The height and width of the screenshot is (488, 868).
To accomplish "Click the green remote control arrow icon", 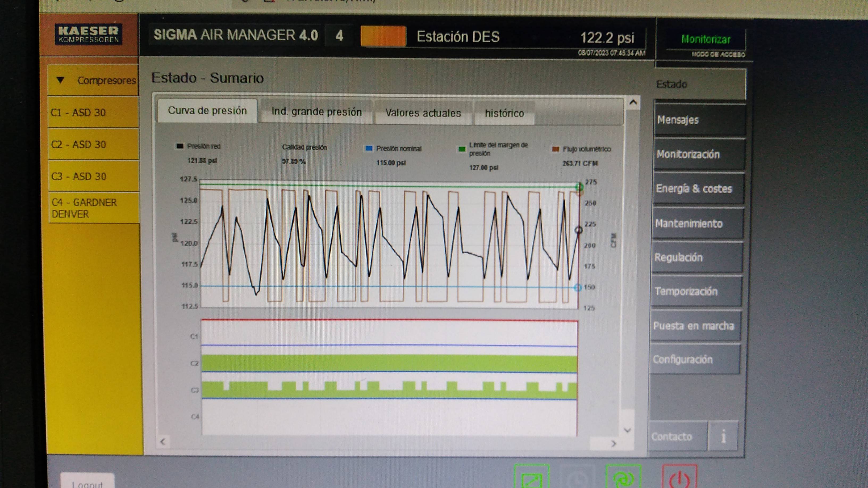I will point(532,477).
